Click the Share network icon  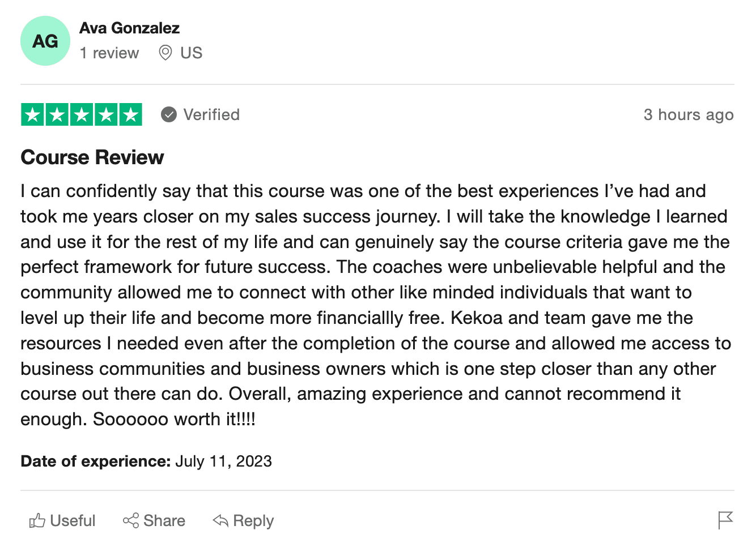pyautogui.click(x=131, y=520)
